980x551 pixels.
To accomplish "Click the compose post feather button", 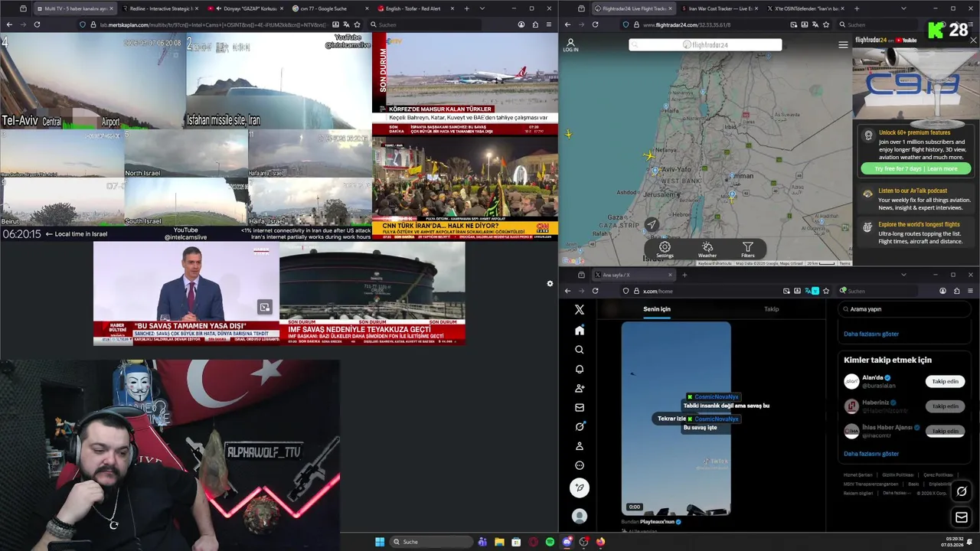I will coord(580,487).
